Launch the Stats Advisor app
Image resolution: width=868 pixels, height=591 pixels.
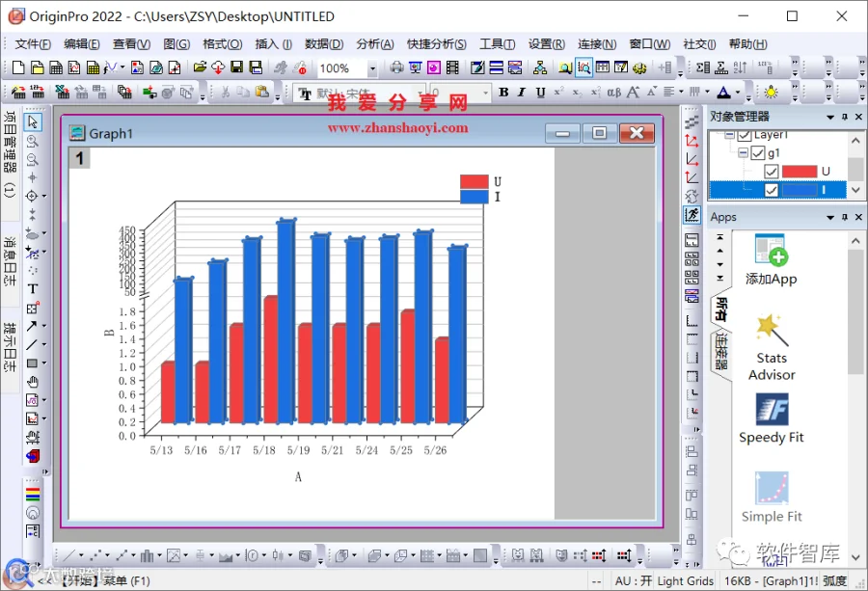pos(772,347)
